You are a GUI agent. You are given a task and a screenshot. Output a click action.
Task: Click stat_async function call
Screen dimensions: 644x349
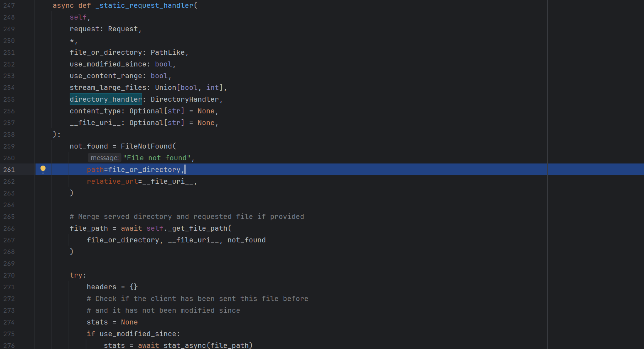(185, 345)
